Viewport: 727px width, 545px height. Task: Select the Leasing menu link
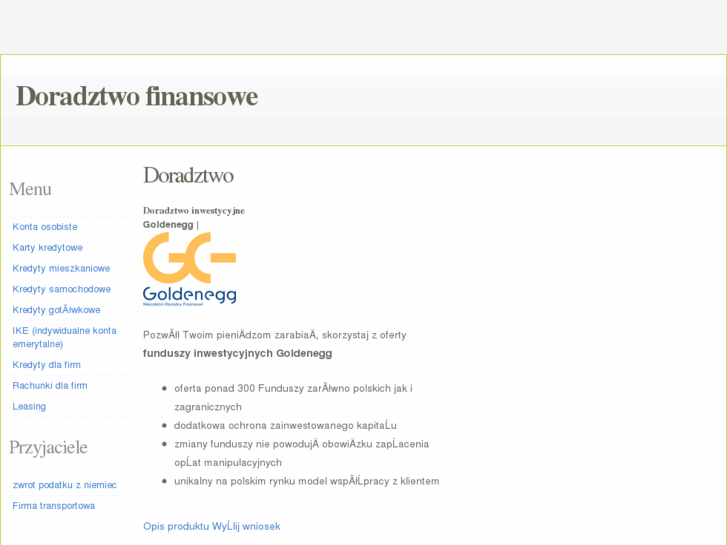point(29,406)
